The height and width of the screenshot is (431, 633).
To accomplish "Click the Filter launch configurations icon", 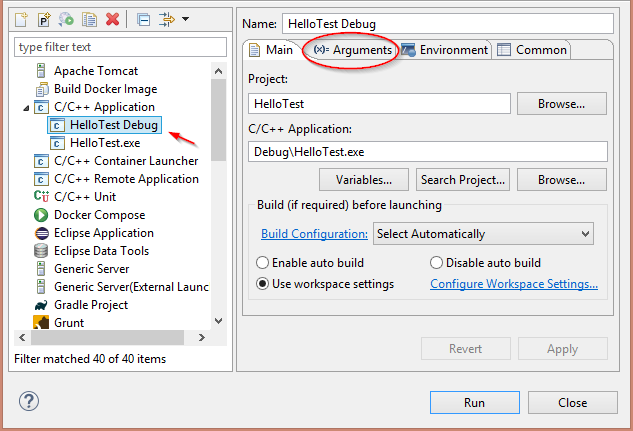I will point(166,19).
